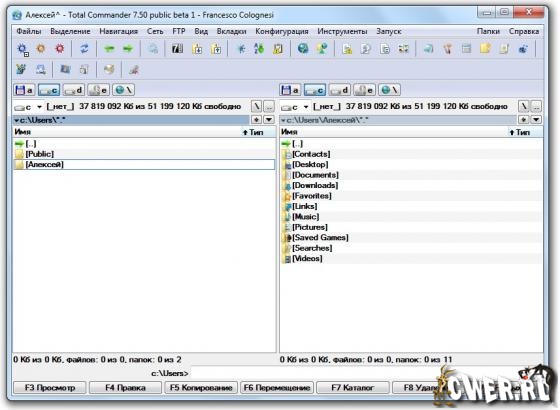Select the [Public] folder in left panel
Screen dimensions: 560x410
tap(144, 154)
